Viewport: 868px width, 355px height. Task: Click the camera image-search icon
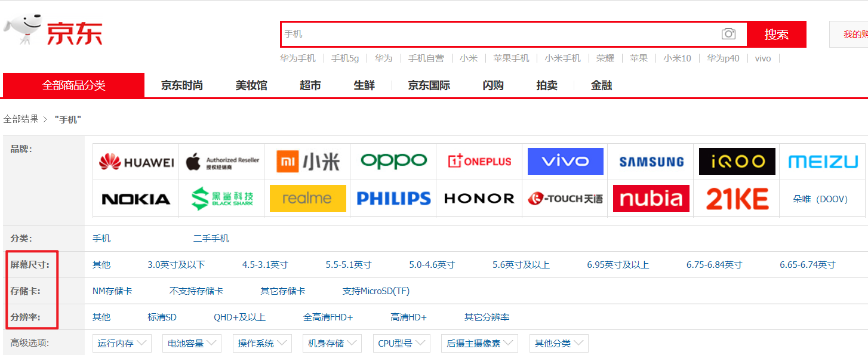728,34
